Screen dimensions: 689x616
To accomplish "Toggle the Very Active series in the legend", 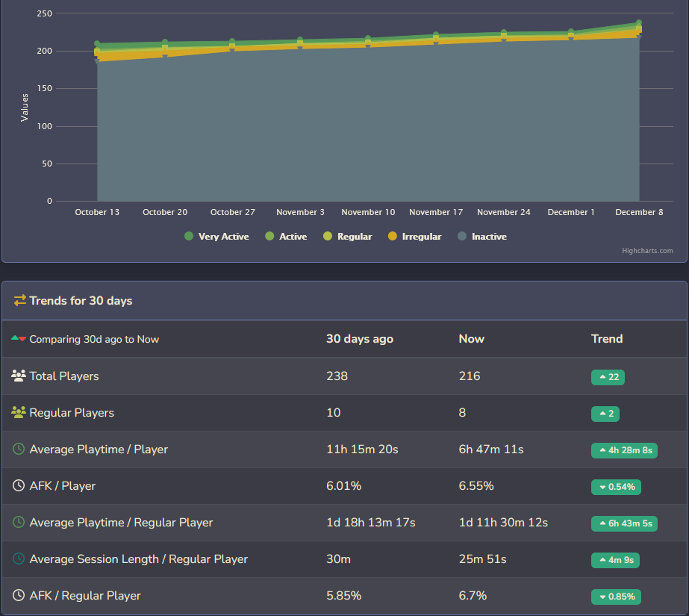I will pos(216,236).
